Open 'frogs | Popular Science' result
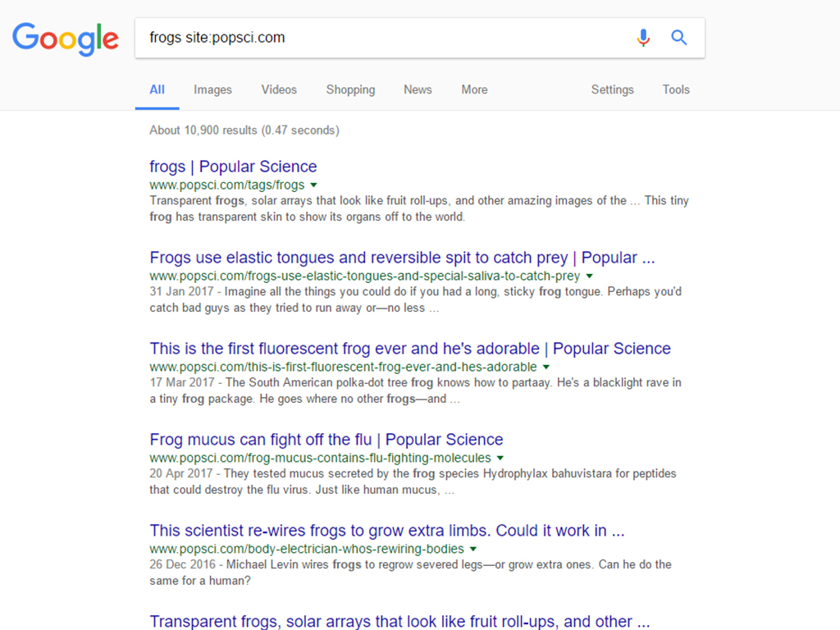 pos(233,167)
